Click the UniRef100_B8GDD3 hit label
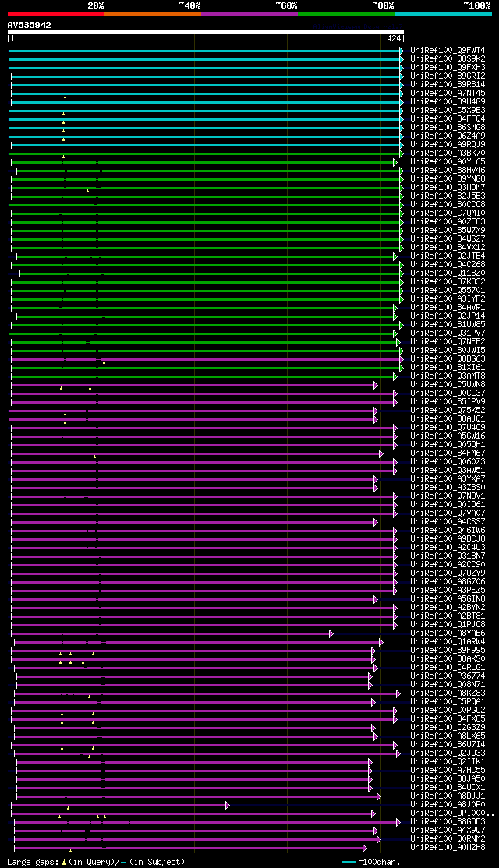 [448, 822]
